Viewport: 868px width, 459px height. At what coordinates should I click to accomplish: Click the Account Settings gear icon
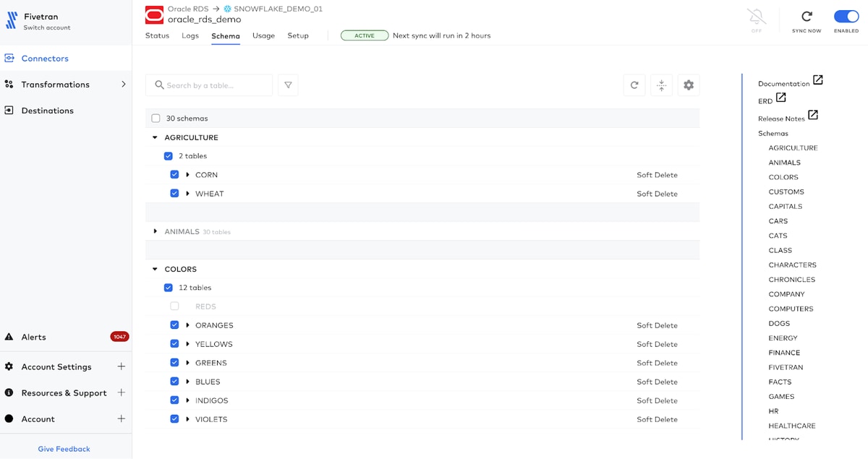[9, 366]
